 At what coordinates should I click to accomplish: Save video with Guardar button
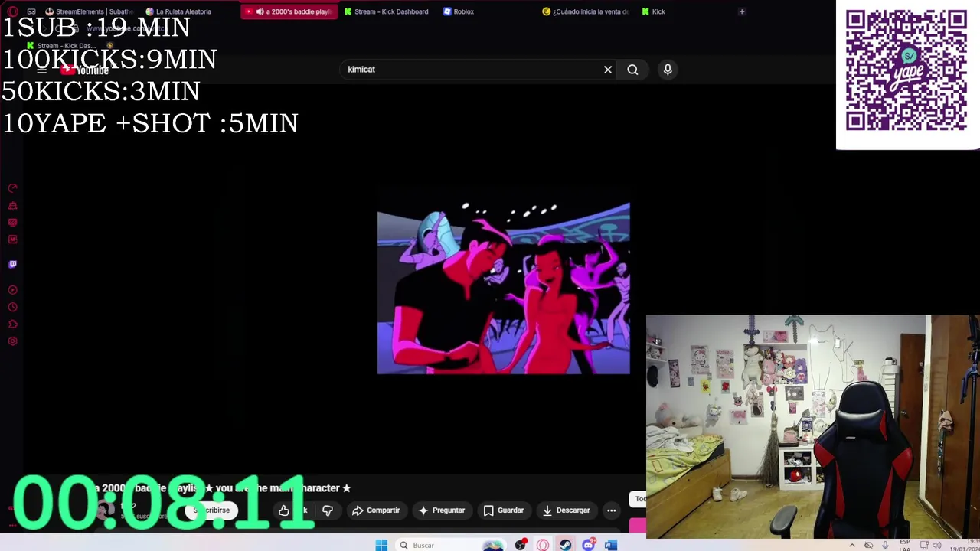503,510
